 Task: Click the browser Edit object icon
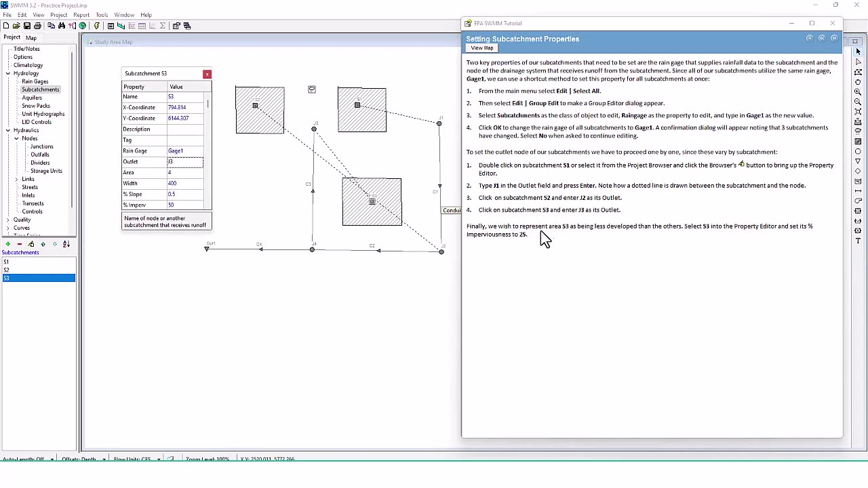coord(31,244)
